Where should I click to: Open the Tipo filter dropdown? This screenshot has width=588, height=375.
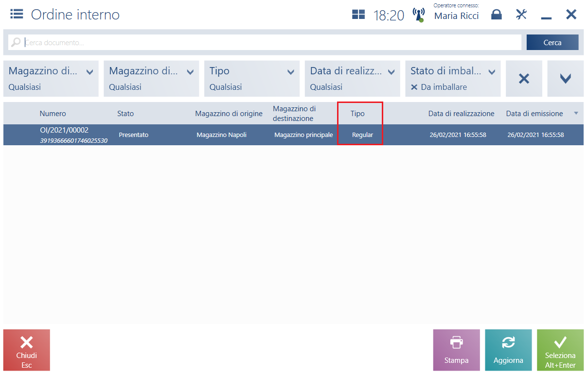[252, 79]
